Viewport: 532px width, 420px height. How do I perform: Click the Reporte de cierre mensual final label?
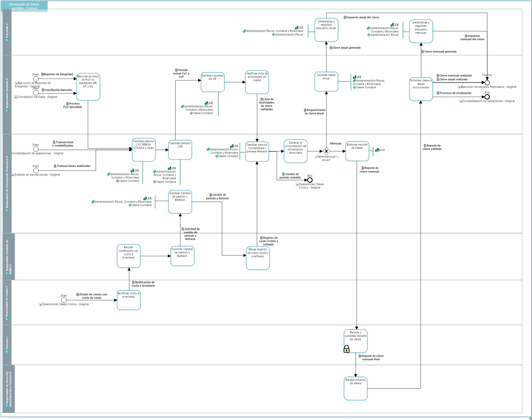(x=371, y=358)
